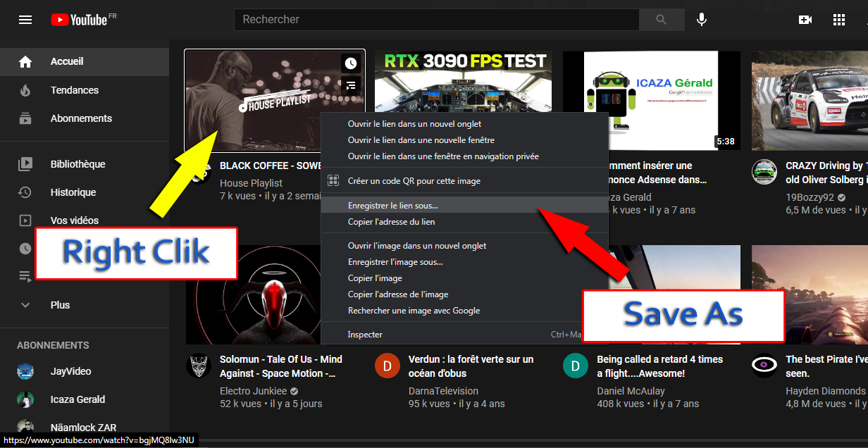This screenshot has height=448, width=868.
Task: Go to Tendances in the sidebar
Action: pyautogui.click(x=74, y=90)
